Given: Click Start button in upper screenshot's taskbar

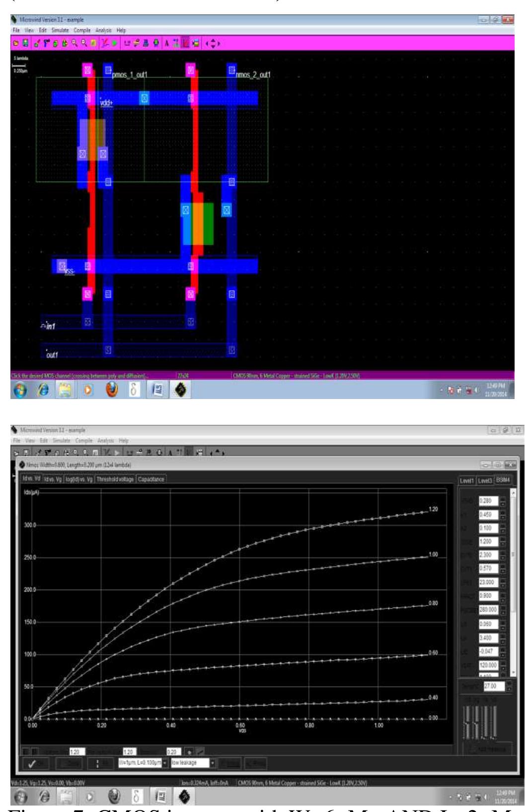Looking at the screenshot, I should (x=20, y=391).
